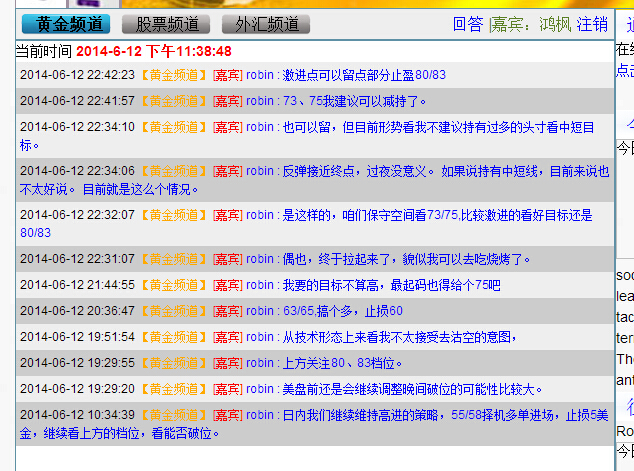Open the 嘉宾：鸿枫 user link
The image size is (634, 471).
530,24
